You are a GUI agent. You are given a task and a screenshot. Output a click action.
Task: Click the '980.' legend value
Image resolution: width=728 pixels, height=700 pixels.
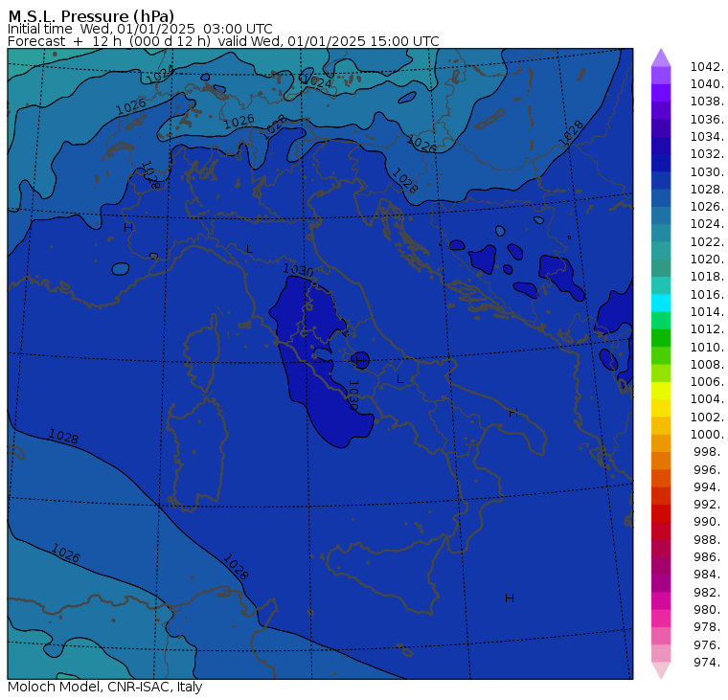[709, 609]
